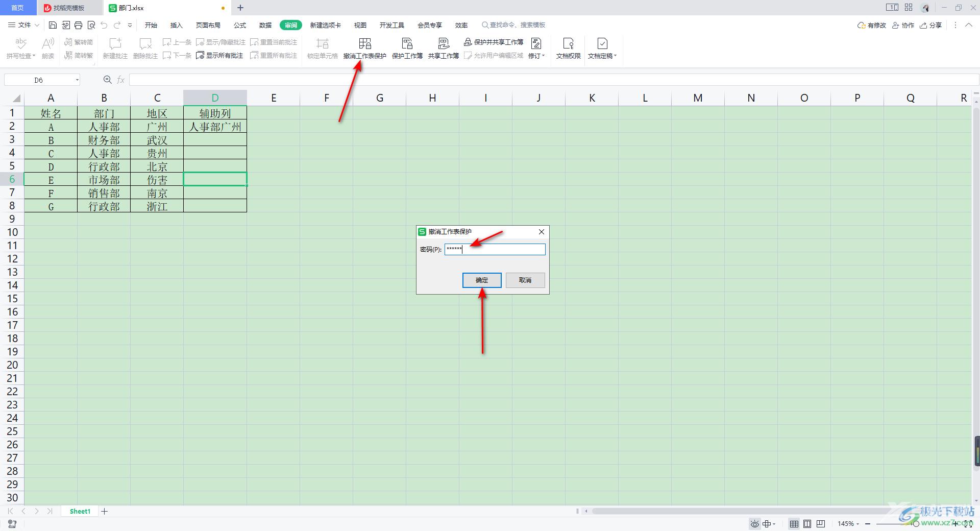Collapse the ribbon with chevron
Screen dimensions: 980x531
(969, 25)
